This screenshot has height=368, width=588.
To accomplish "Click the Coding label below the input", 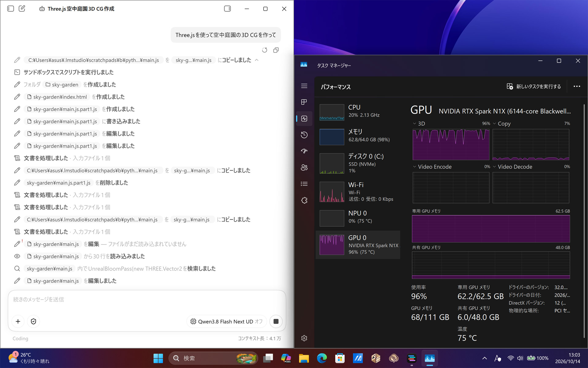I will tap(20, 339).
